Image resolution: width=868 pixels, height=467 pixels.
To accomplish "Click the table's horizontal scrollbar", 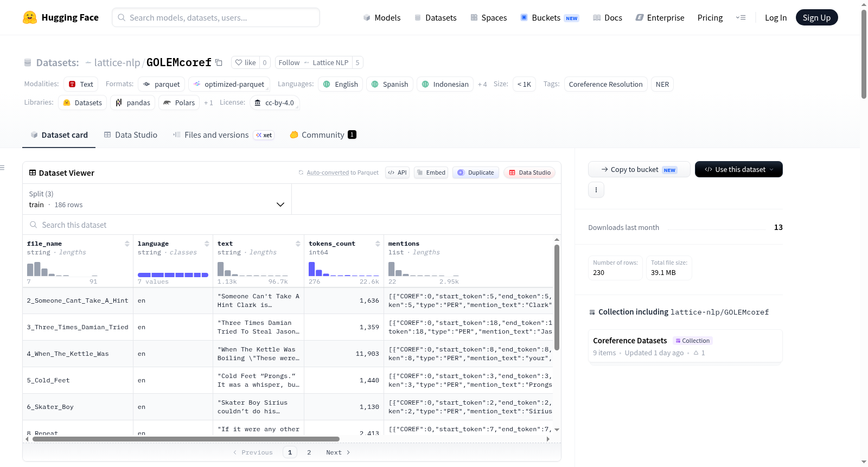I will click(186, 439).
